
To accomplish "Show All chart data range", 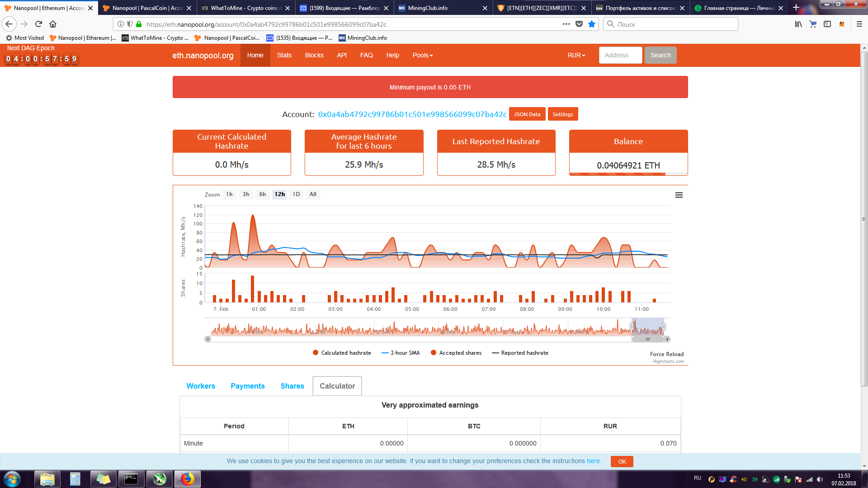I will click(313, 194).
